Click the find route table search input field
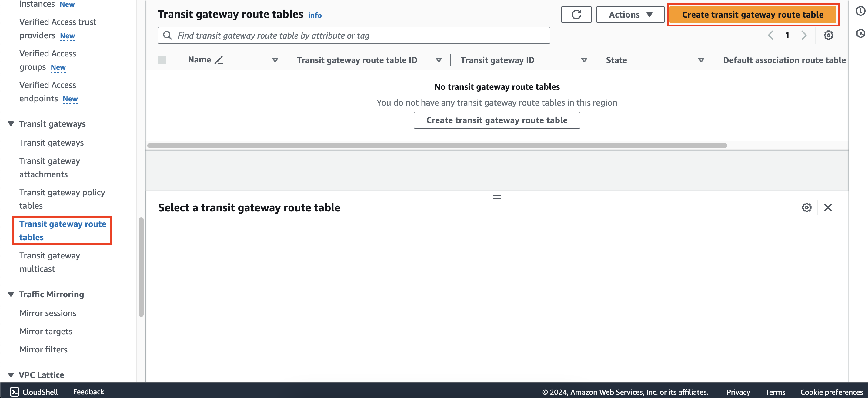The image size is (868, 398). (354, 35)
